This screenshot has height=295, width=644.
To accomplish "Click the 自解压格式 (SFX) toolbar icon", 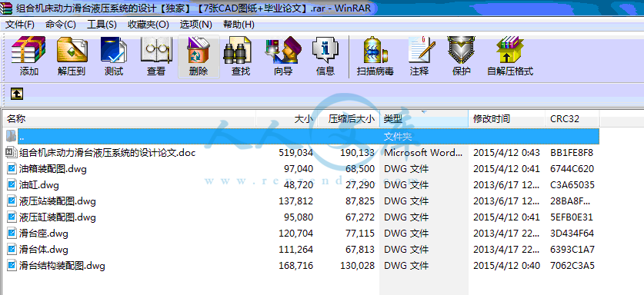I will [510, 50].
